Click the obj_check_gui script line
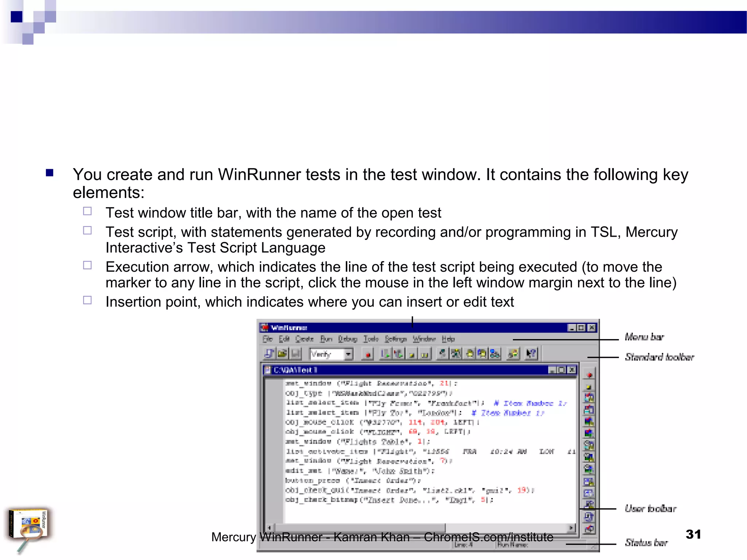747x560 pixels. pos(410,490)
